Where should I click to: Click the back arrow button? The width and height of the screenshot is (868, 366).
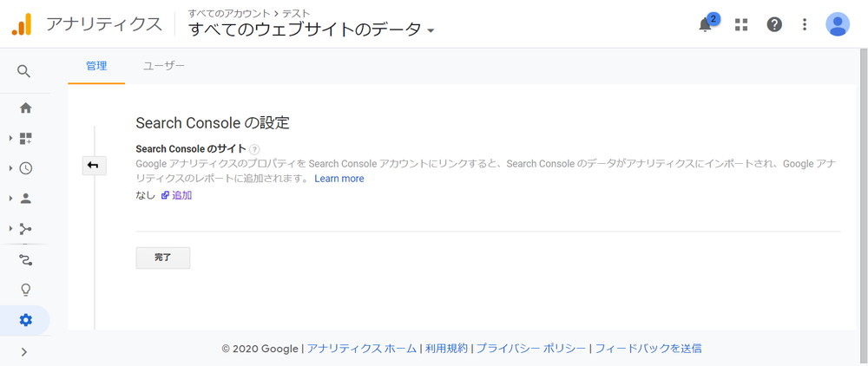pos(94,166)
